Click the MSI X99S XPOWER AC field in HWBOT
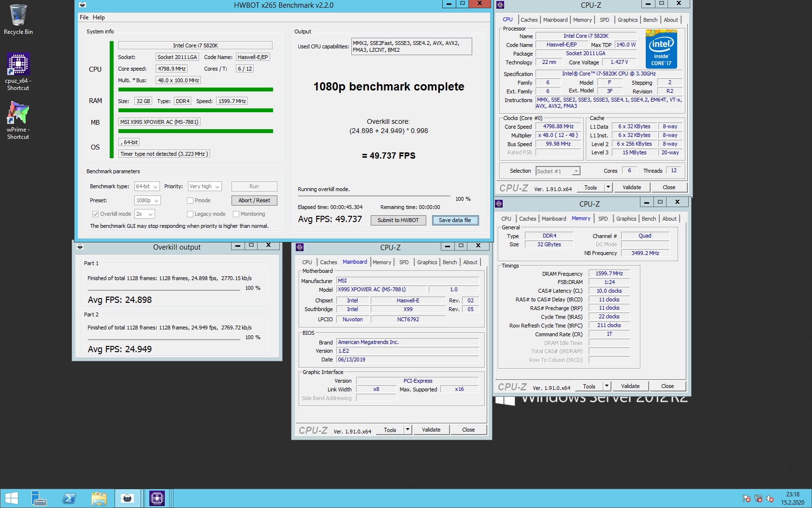812x508 pixels. 159,122
